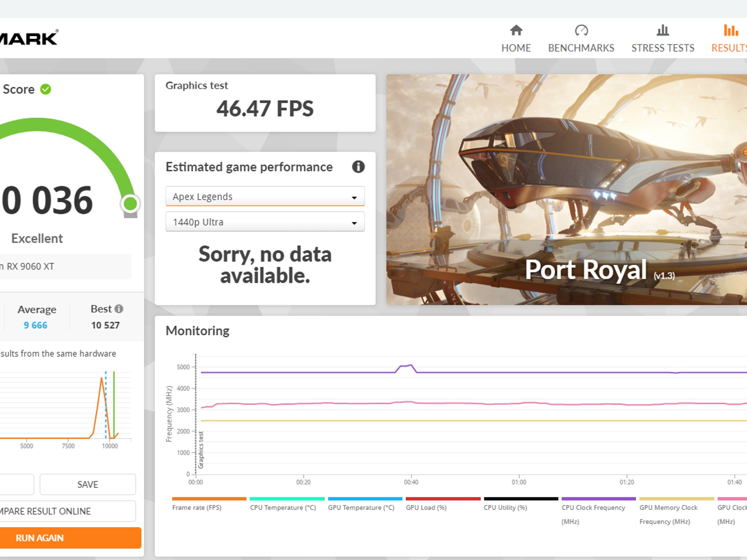Click the Best score 10 527
The width and height of the screenshot is (747, 560).
pyautogui.click(x=105, y=325)
